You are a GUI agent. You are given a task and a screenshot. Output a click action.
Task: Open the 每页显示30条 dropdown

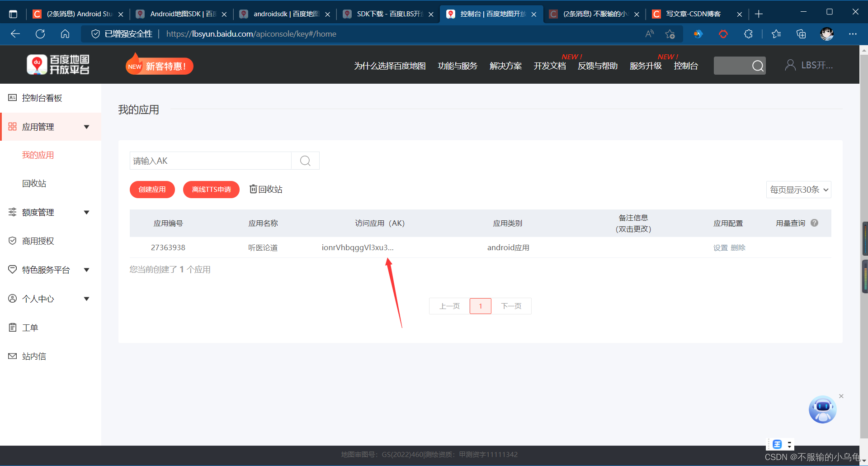coord(798,190)
